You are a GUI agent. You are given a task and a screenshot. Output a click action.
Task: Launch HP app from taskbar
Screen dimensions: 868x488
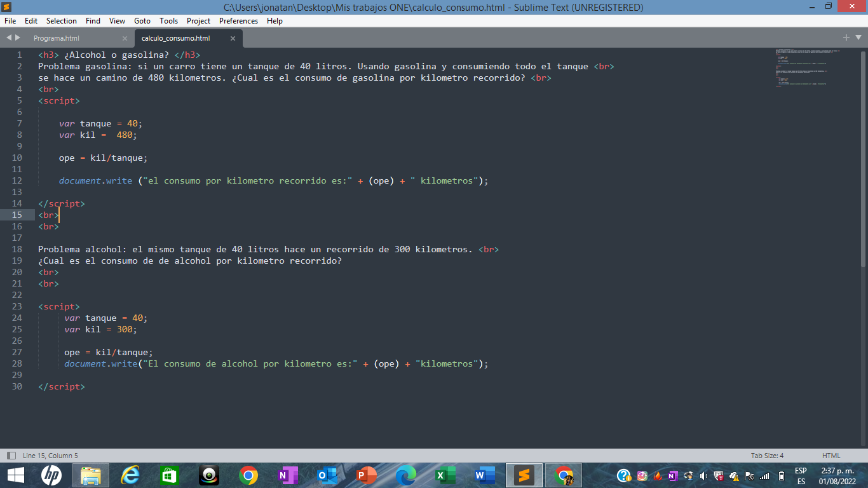[x=51, y=475]
